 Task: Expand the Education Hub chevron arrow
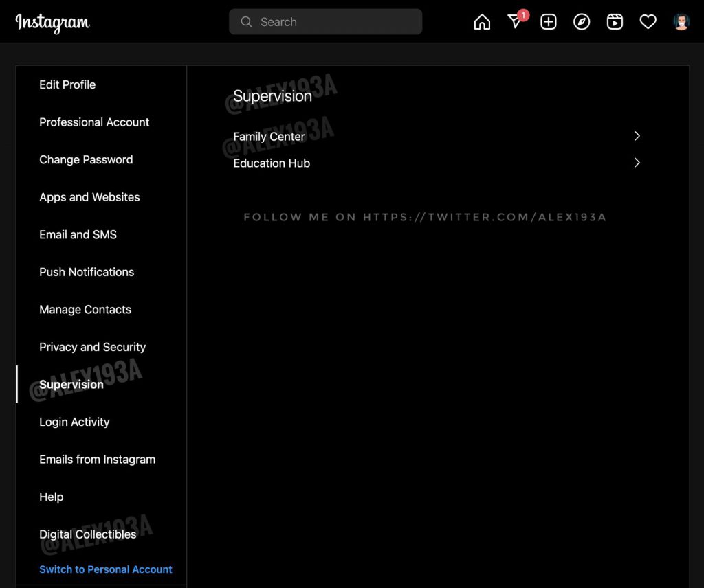(x=637, y=163)
